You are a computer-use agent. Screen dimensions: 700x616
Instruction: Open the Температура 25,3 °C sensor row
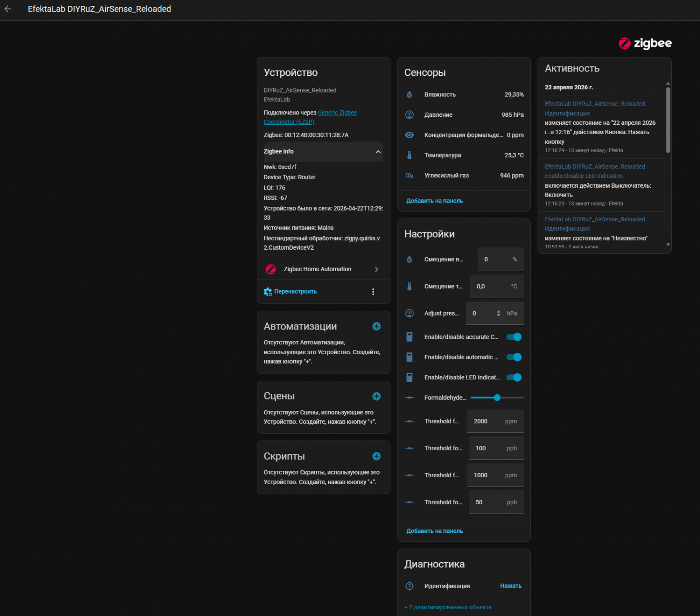pos(464,155)
